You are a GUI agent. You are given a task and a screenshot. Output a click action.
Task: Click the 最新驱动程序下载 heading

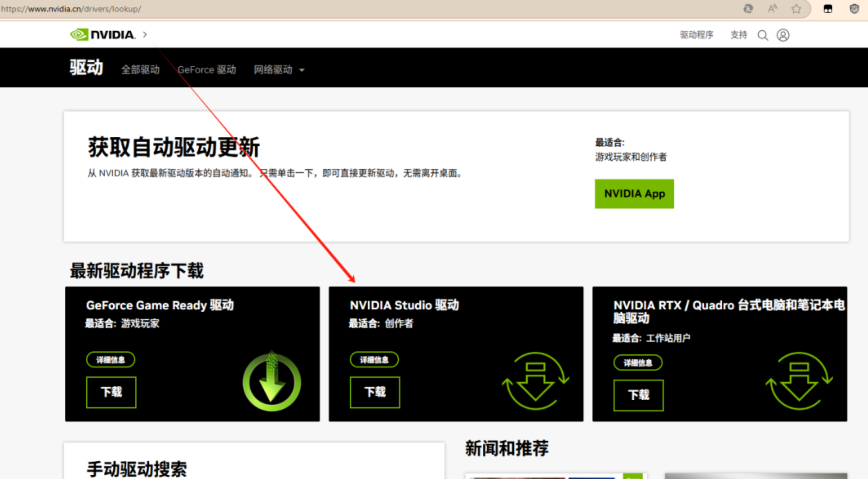[137, 270]
